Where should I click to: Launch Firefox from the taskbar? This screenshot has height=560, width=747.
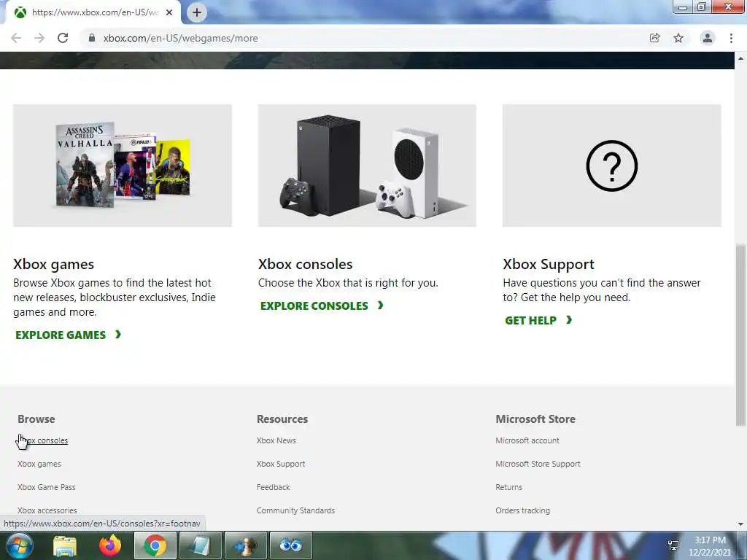[110, 545]
